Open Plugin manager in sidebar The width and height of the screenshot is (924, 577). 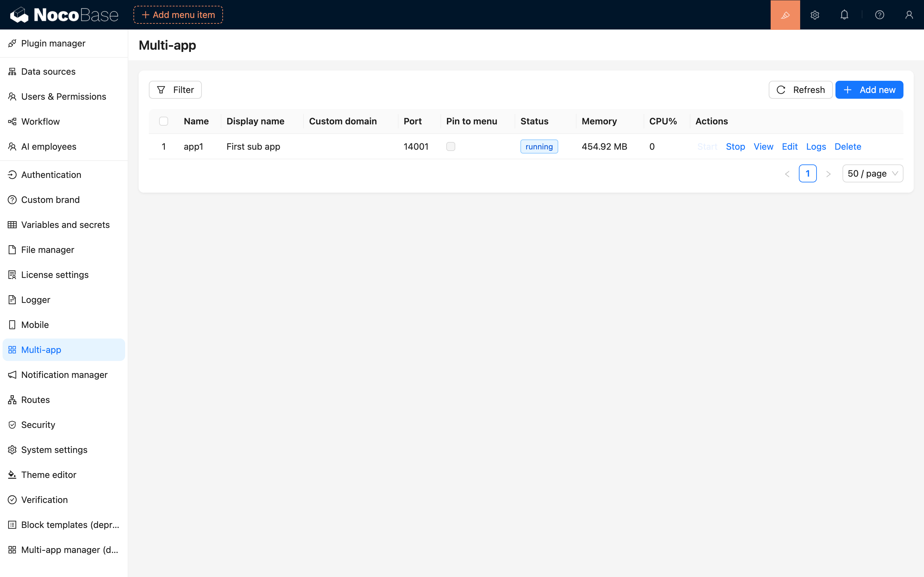(53, 44)
